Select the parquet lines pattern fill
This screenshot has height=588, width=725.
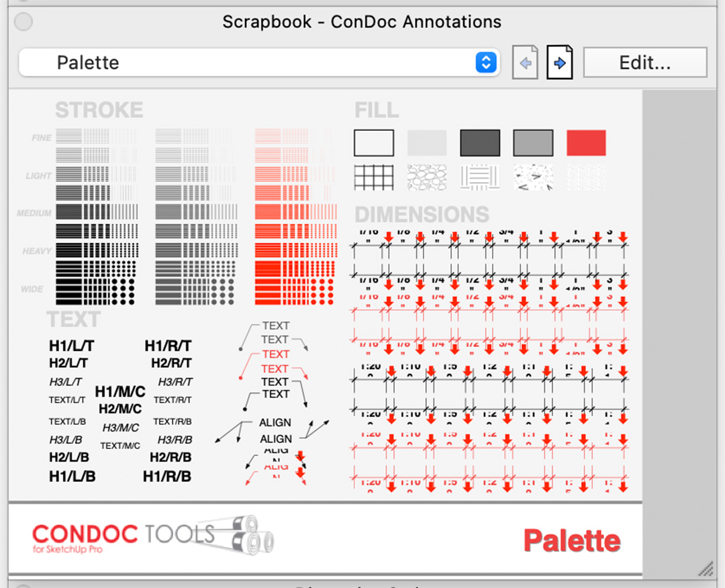tap(480, 177)
